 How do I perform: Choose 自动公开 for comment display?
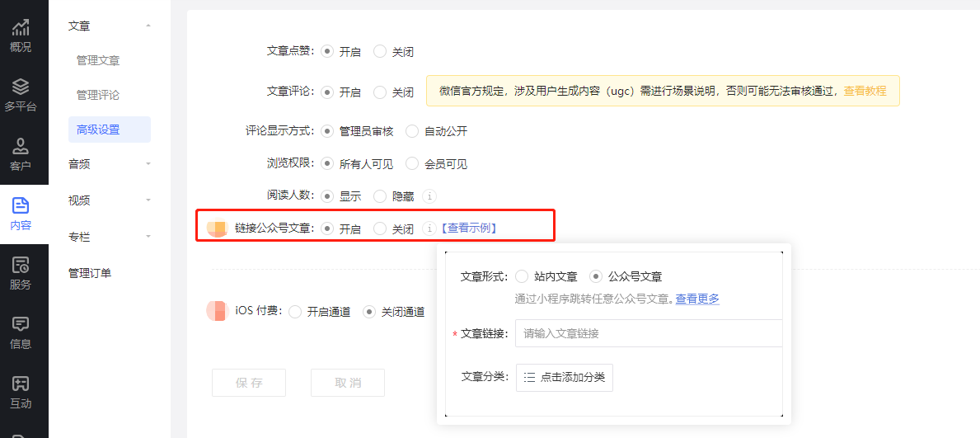point(412,131)
